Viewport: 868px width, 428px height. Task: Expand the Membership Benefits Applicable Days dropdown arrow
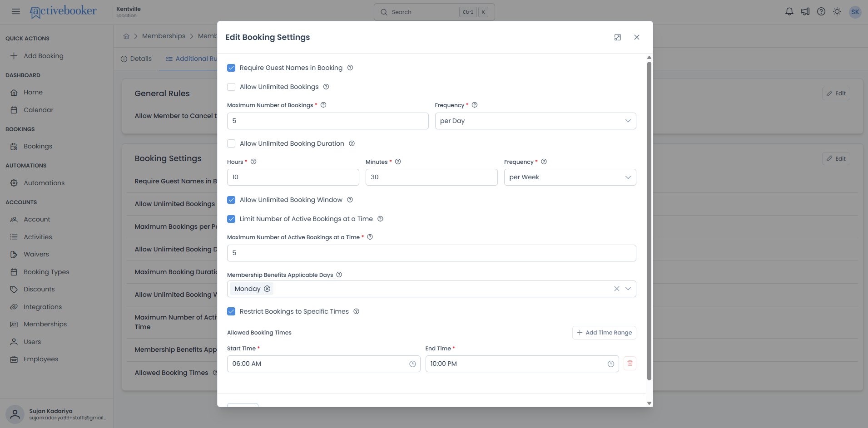(628, 289)
